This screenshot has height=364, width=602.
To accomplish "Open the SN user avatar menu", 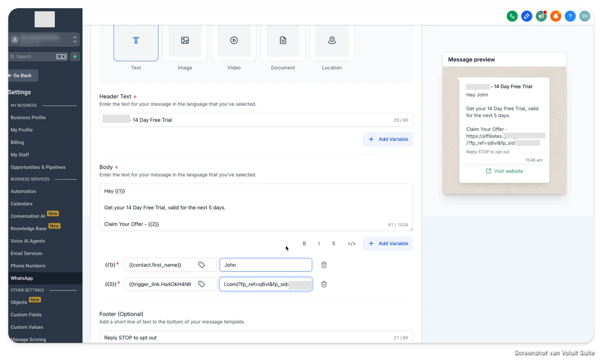I will pyautogui.click(x=584, y=16).
